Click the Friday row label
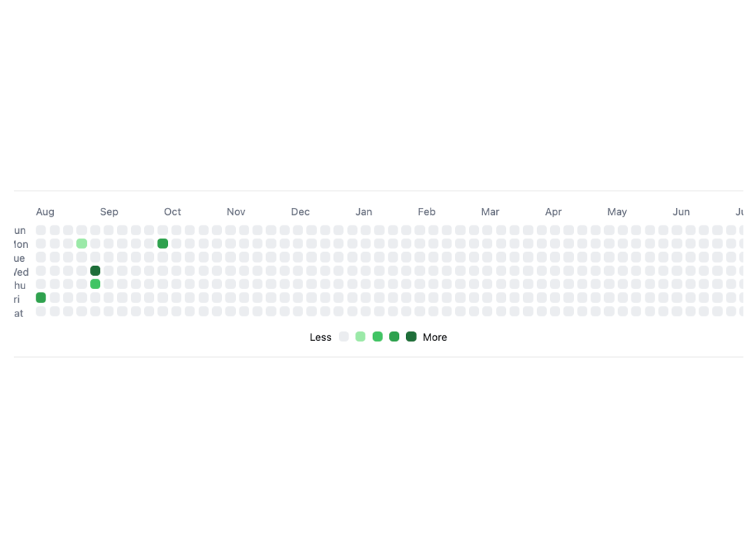The image size is (756, 558). 17,300
